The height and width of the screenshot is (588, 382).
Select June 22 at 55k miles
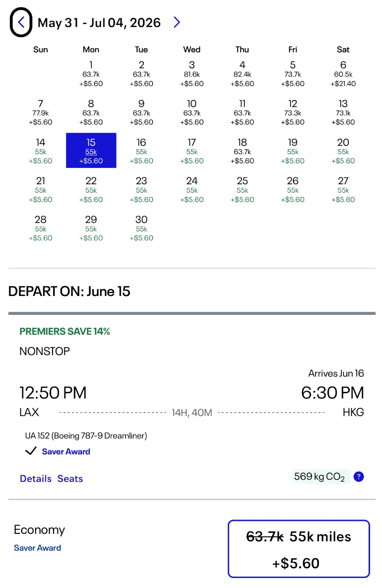(x=91, y=190)
